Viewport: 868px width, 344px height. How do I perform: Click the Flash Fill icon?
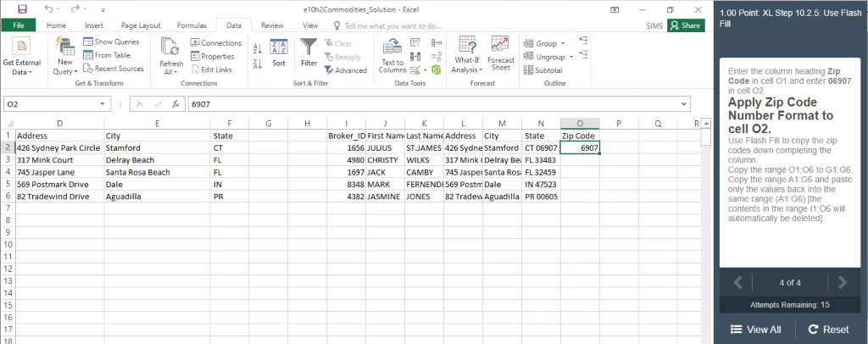tap(415, 42)
